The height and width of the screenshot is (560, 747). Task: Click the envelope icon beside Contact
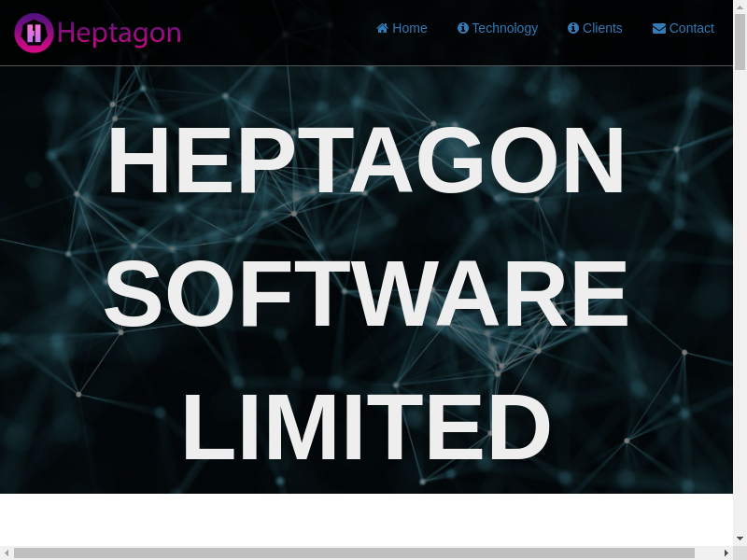pos(659,28)
